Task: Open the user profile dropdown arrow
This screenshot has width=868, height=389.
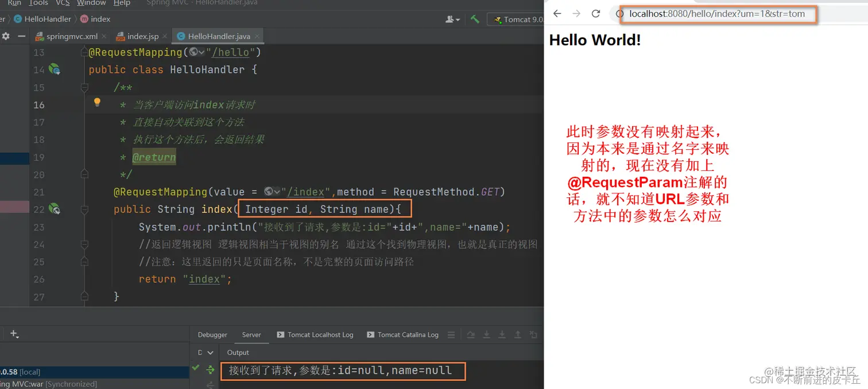Action: pyautogui.click(x=456, y=19)
